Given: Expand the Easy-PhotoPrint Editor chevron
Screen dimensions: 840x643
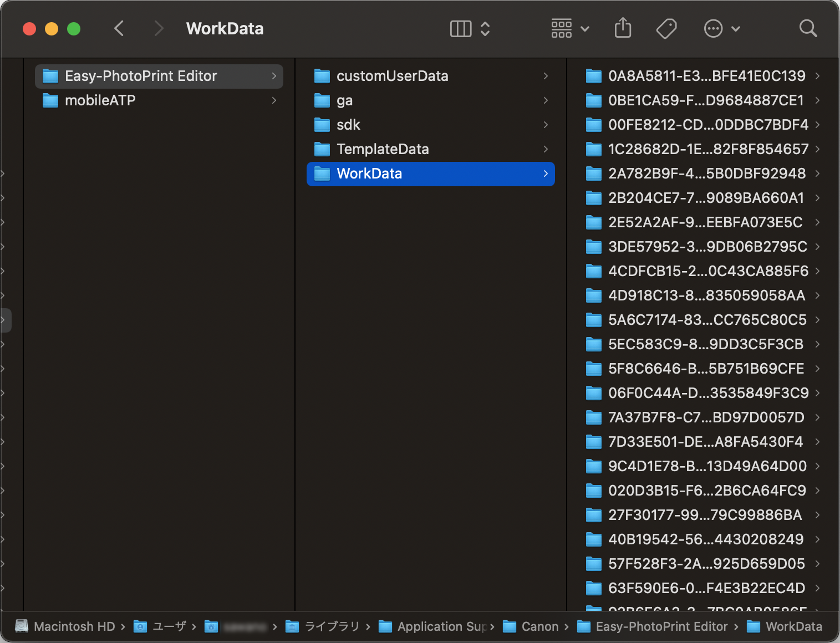Looking at the screenshot, I should [x=274, y=76].
